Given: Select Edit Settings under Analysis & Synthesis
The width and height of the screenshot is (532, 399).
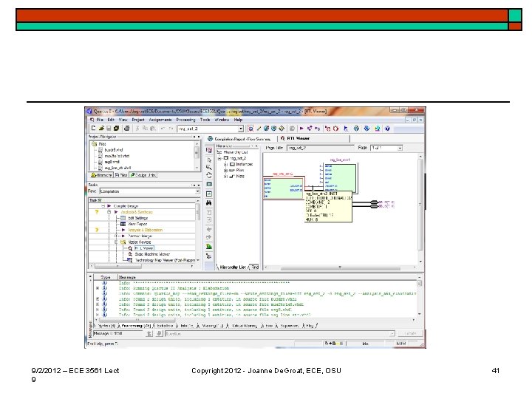Looking at the screenshot, I should (137, 218).
